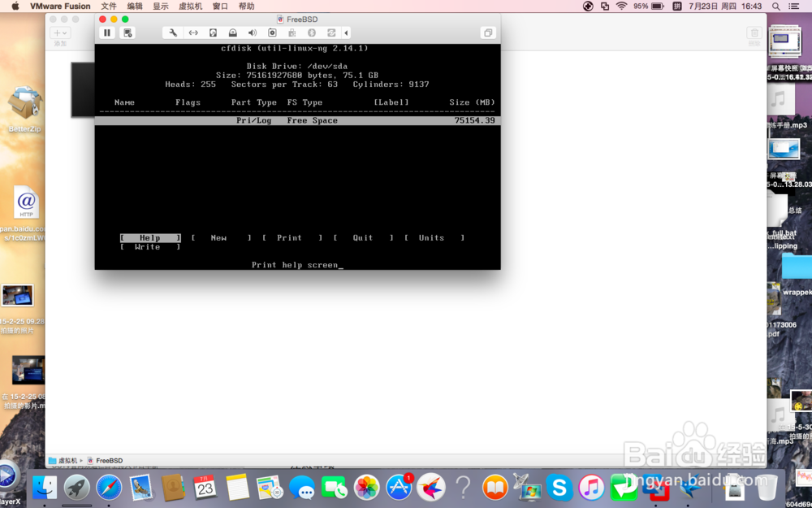Open iBooks in the Dock

coord(495,488)
